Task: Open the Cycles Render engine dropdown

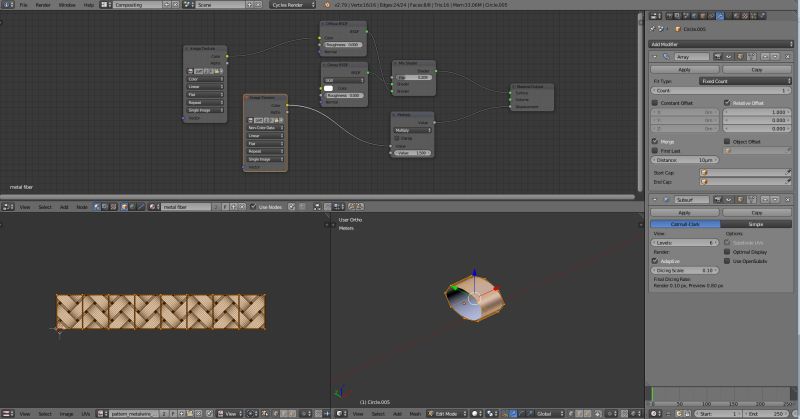Action: 293,5
